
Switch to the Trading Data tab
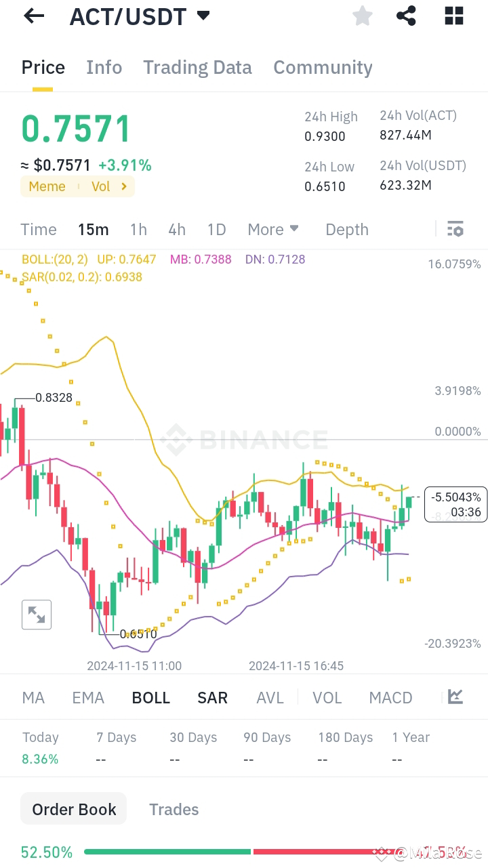point(197,67)
